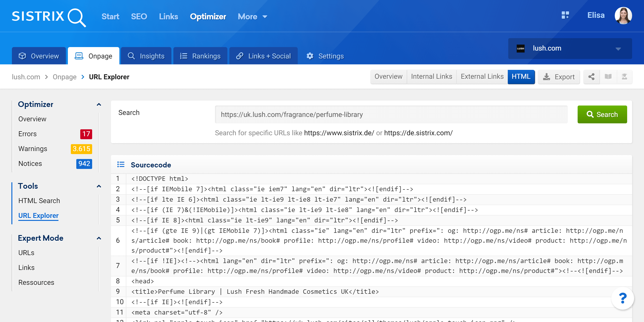Open Links in top navigation
This screenshot has height=322, width=644.
click(x=168, y=17)
